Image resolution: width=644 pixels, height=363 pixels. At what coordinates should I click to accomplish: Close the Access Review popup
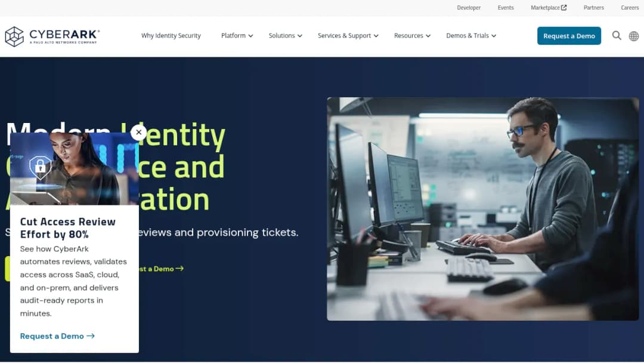tap(139, 133)
